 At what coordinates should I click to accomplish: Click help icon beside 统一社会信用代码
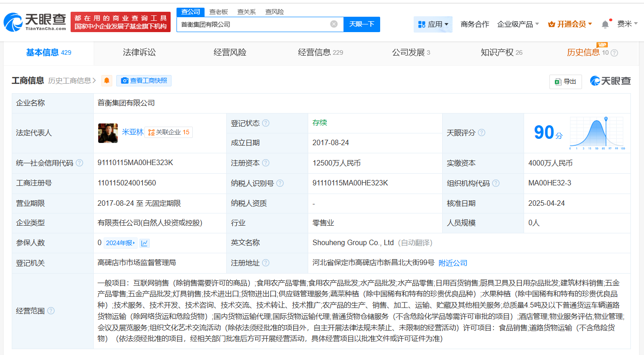pyautogui.click(x=80, y=163)
